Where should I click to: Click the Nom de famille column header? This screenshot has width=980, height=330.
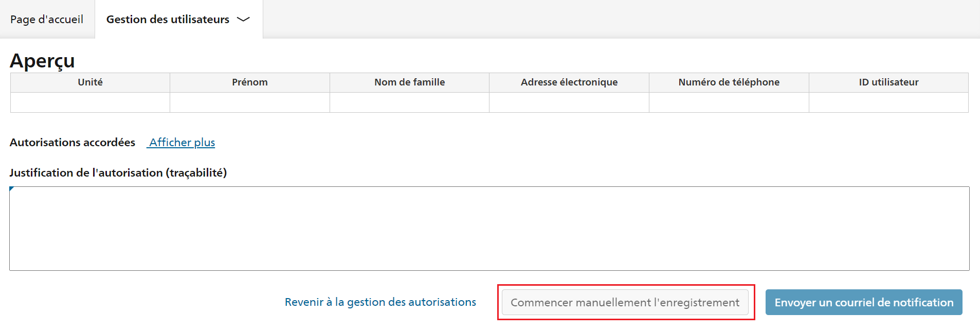pos(409,82)
